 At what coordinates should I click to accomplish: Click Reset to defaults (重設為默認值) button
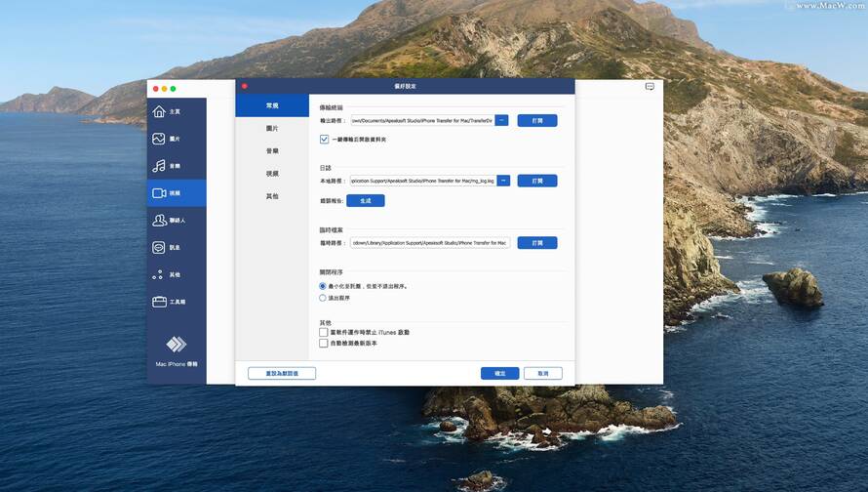click(x=282, y=374)
